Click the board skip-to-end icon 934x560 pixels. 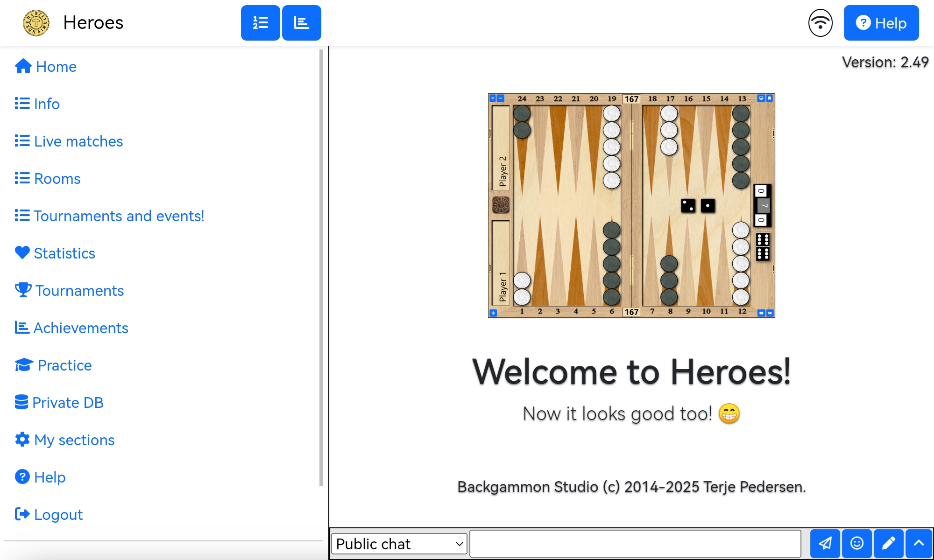pyautogui.click(x=770, y=313)
